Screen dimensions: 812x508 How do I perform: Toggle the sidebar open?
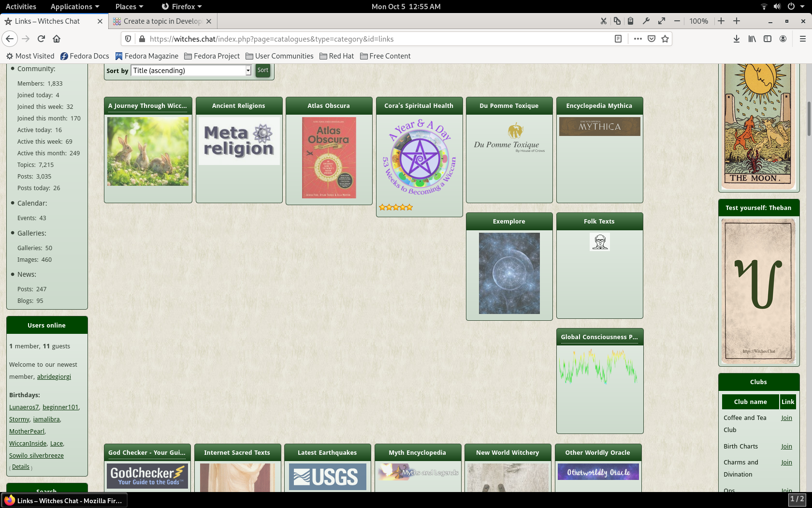768,39
